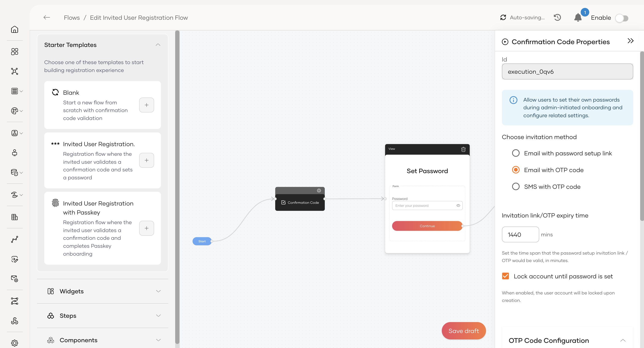Click the back arrow in the header
Image resolution: width=644 pixels, height=348 pixels.
[47, 18]
